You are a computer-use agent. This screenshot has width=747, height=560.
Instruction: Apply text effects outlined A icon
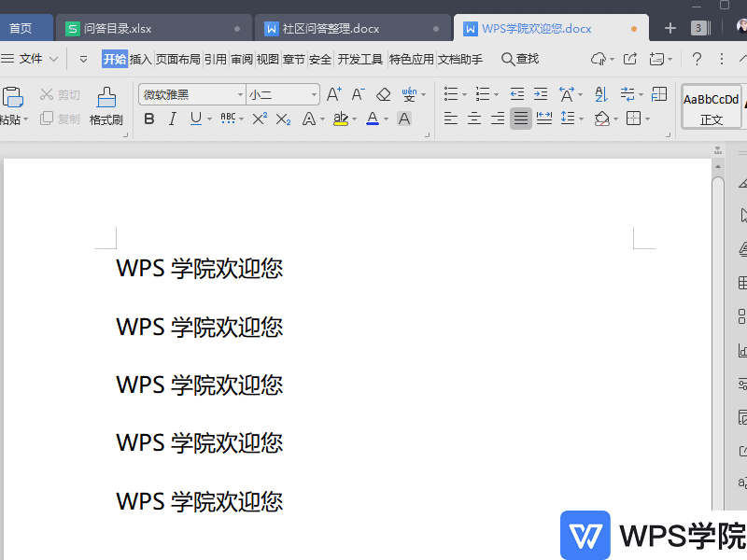tap(309, 119)
